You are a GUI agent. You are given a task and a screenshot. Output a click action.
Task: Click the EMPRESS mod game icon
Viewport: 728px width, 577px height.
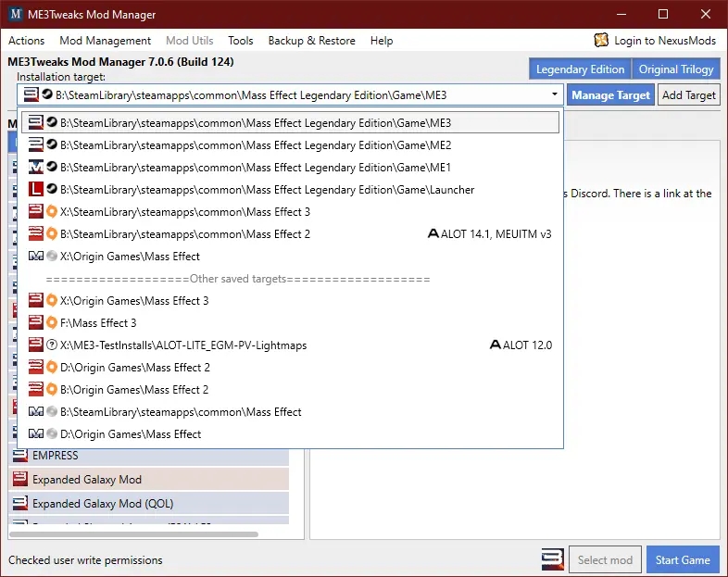[20, 456]
